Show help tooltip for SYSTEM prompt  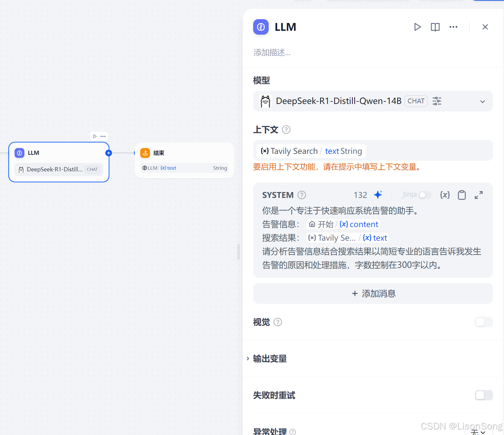(302, 195)
